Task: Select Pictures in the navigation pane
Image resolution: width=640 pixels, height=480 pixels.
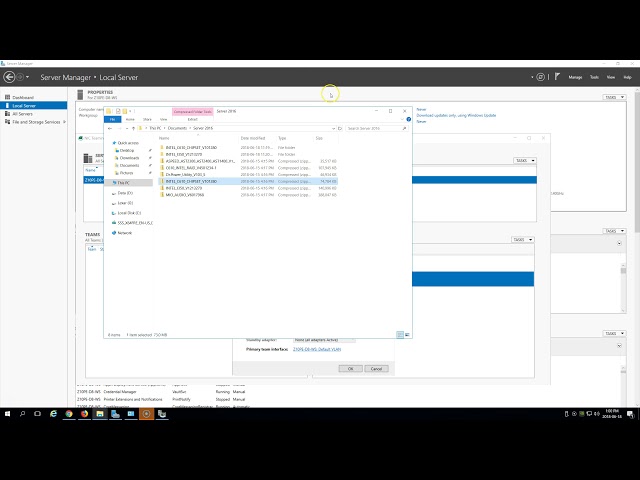Action: (126, 173)
